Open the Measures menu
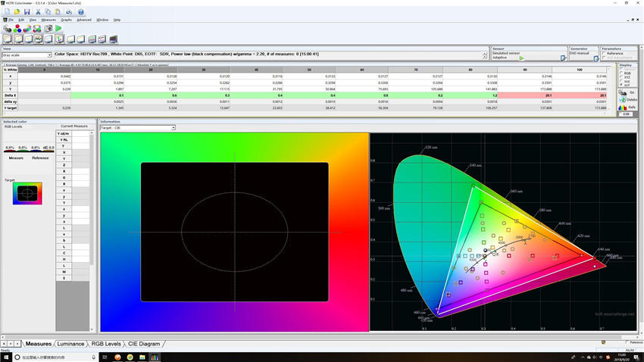This screenshot has height=362, width=644. pyautogui.click(x=48, y=20)
